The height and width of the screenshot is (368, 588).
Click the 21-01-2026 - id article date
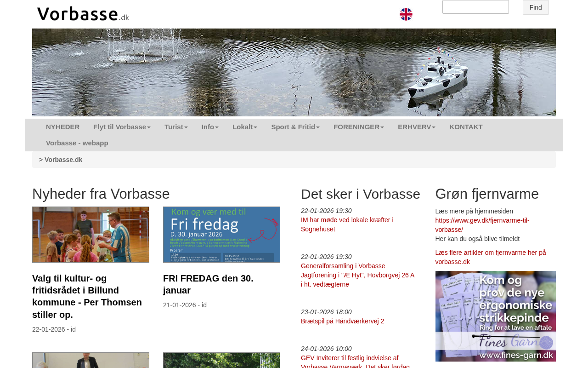pyautogui.click(x=185, y=305)
